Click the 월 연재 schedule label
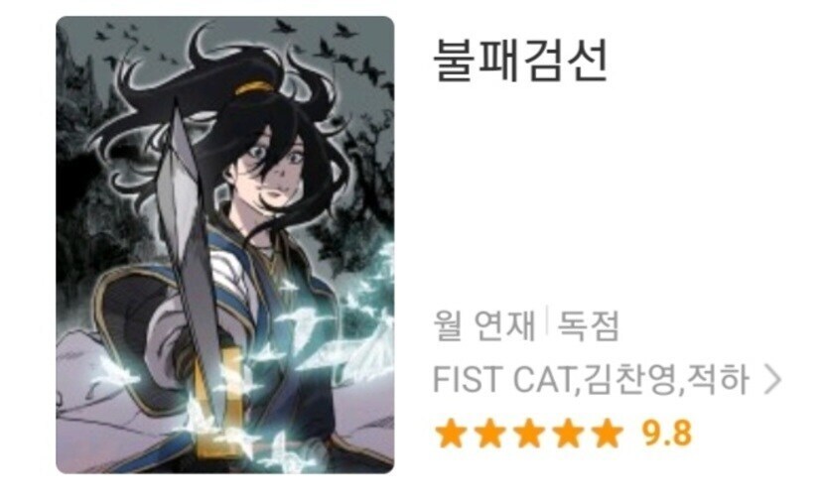Viewport: 824px width, 504px height. click(483, 325)
